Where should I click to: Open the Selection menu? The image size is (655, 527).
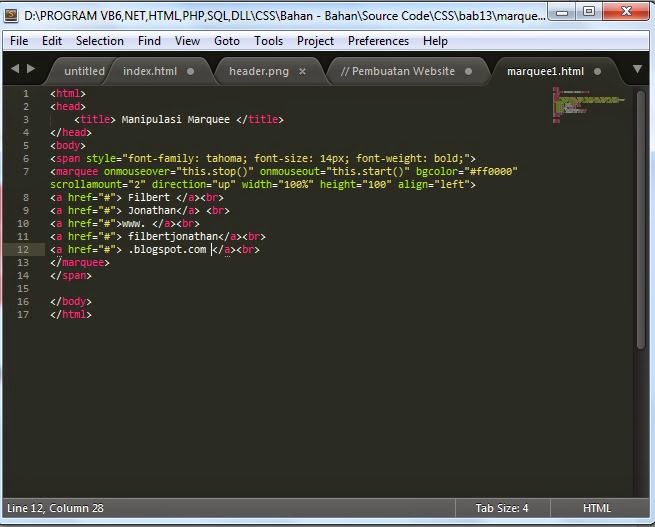(100, 41)
